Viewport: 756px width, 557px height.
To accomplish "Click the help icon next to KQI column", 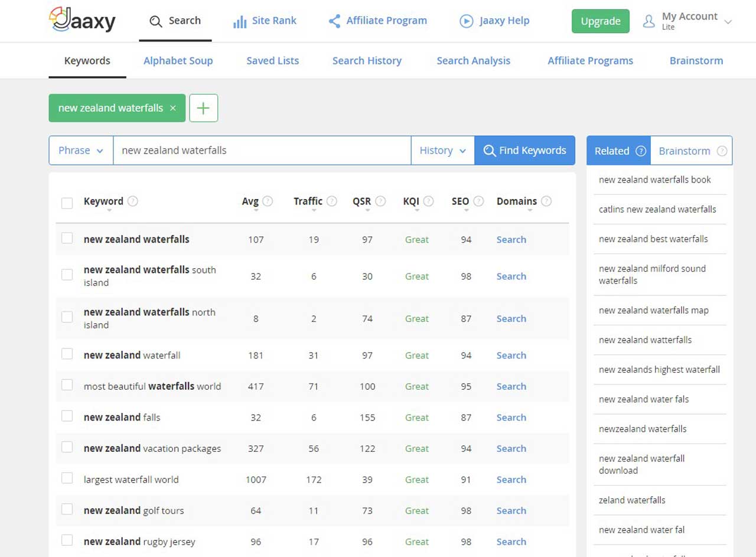I will [428, 201].
